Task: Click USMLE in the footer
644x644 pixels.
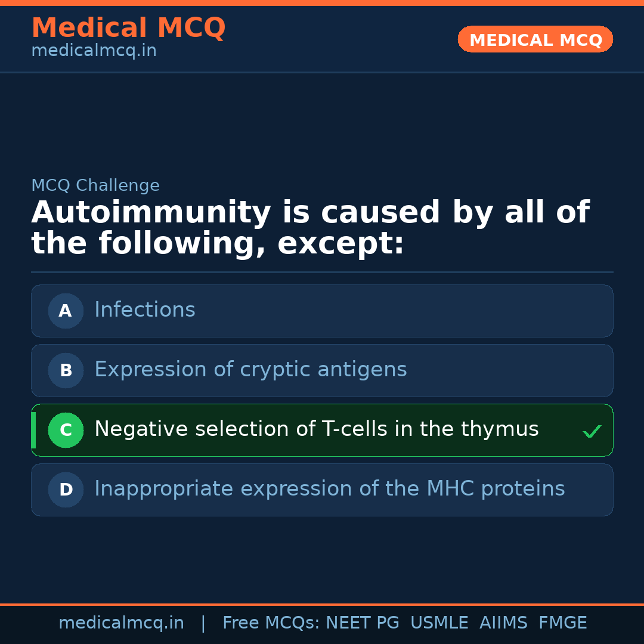Action: coord(439,623)
